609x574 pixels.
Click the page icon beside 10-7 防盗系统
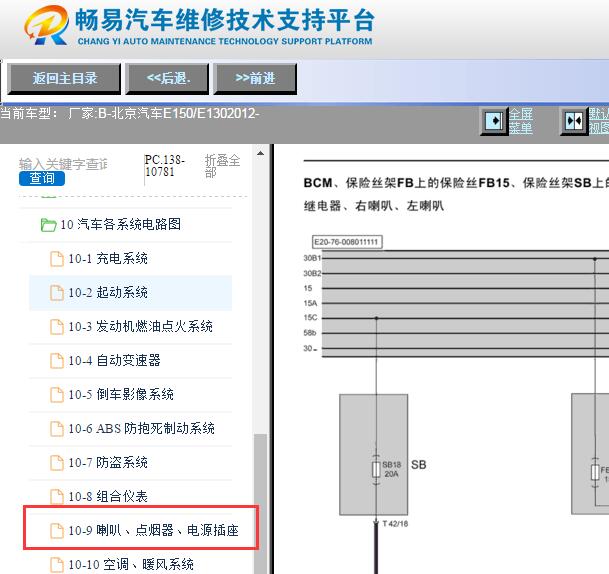pos(57,463)
